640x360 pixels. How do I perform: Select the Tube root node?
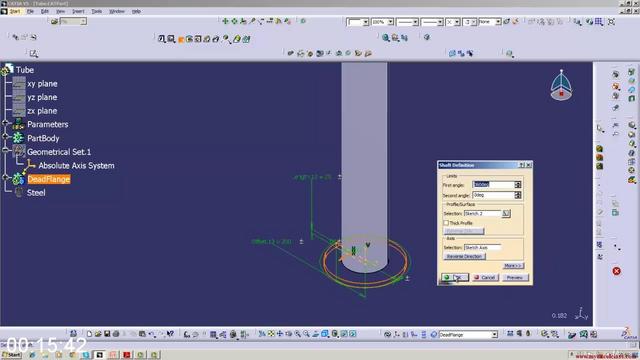click(24, 70)
